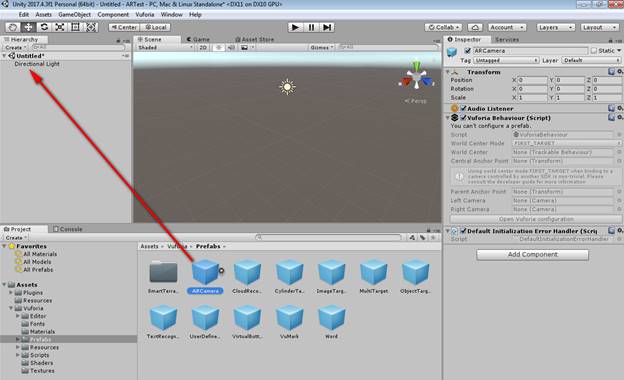
Task: Select the Scale tool icon
Action: [x=60, y=27]
